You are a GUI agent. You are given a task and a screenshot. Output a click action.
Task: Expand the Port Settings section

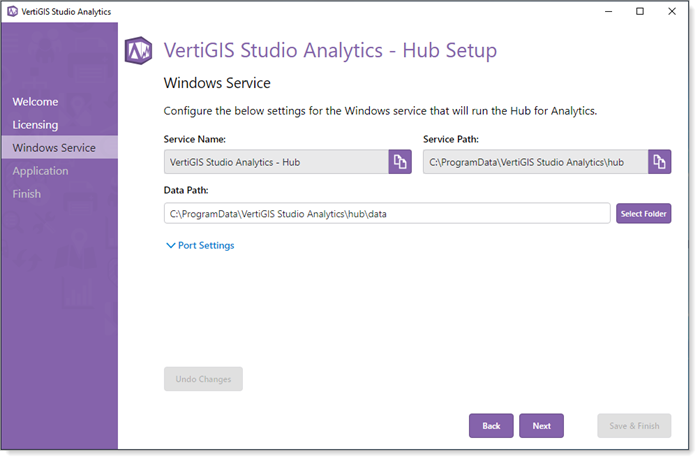(x=200, y=245)
